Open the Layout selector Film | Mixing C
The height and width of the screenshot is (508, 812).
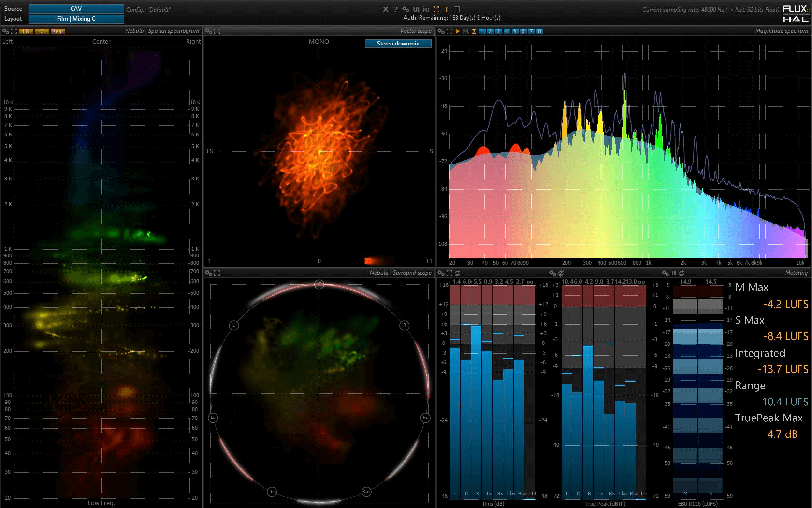click(76, 19)
